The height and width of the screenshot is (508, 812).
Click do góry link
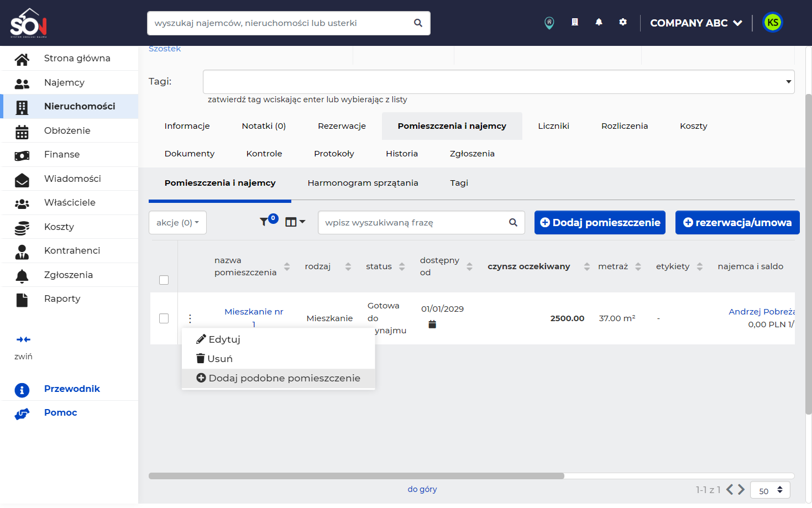(x=422, y=489)
